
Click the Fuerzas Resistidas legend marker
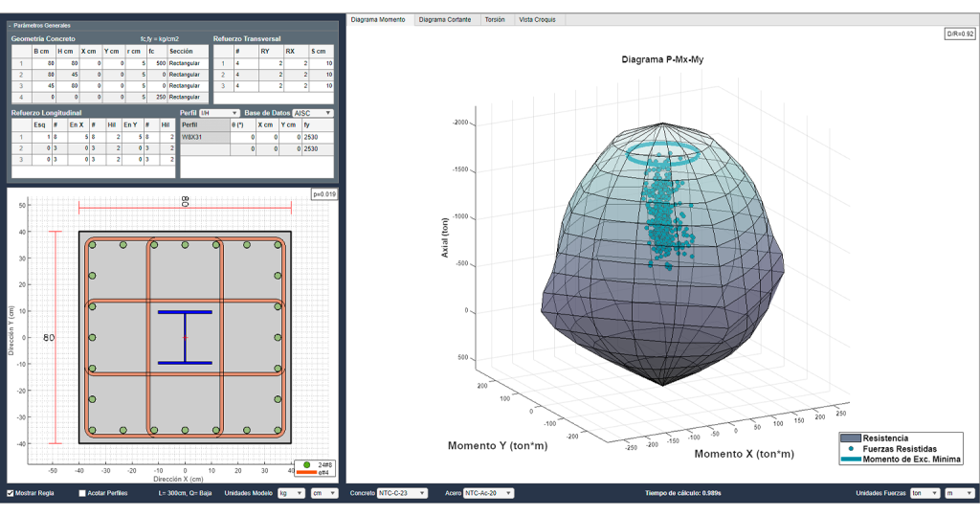[x=851, y=448]
